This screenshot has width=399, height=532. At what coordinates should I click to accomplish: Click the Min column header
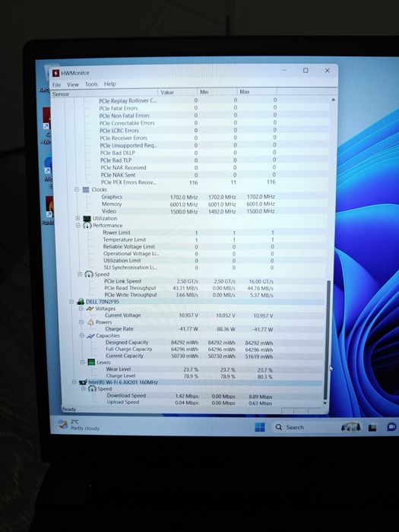coord(217,92)
